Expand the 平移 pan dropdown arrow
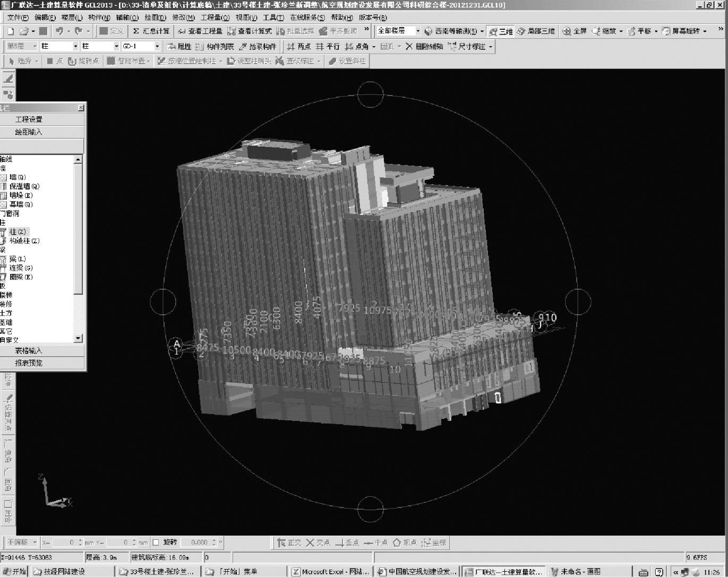 tap(656, 31)
